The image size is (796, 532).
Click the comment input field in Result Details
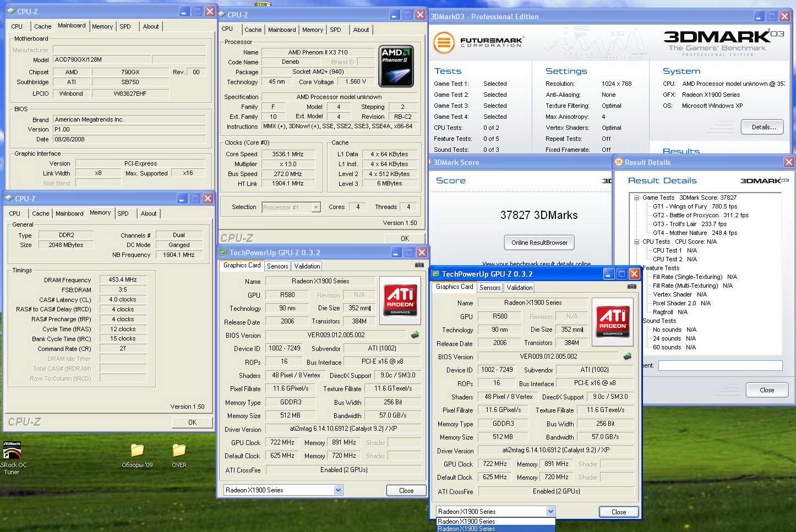(721, 365)
